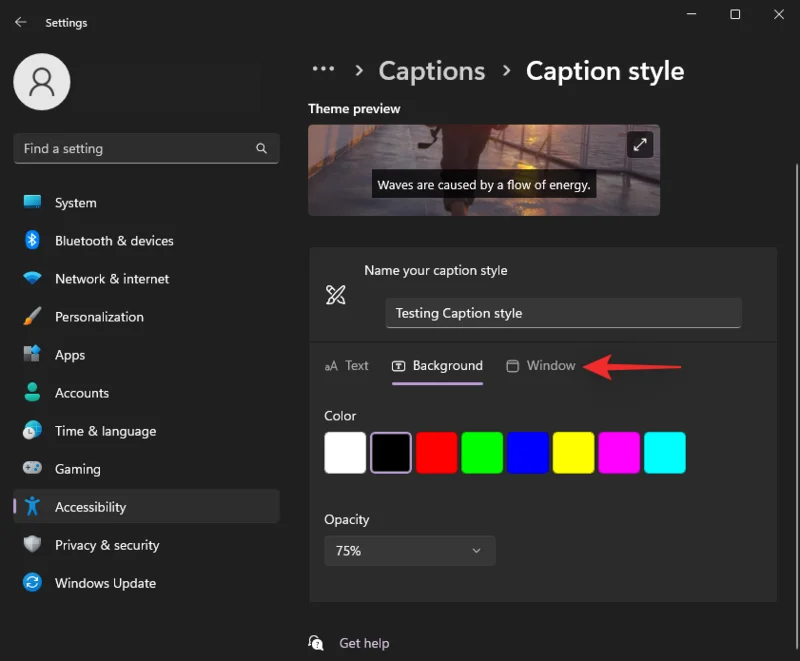Switch to the Text tab
This screenshot has height=661, width=800.
point(347,366)
